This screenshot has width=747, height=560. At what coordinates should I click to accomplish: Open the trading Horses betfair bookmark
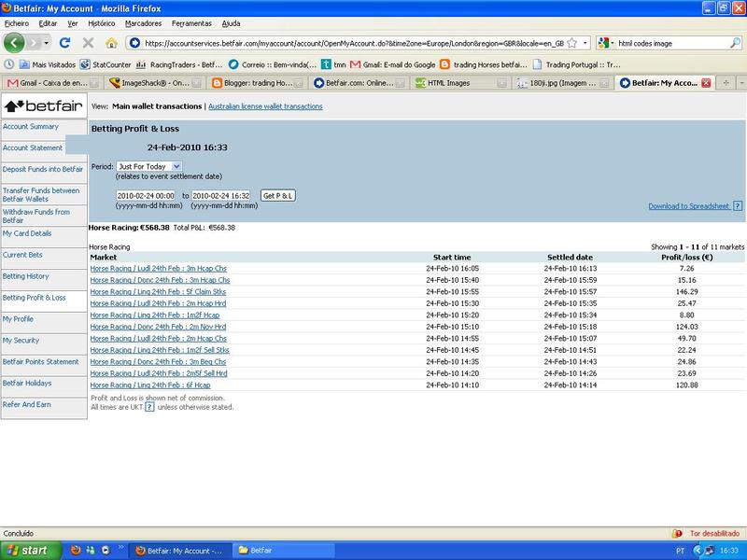(x=484, y=64)
